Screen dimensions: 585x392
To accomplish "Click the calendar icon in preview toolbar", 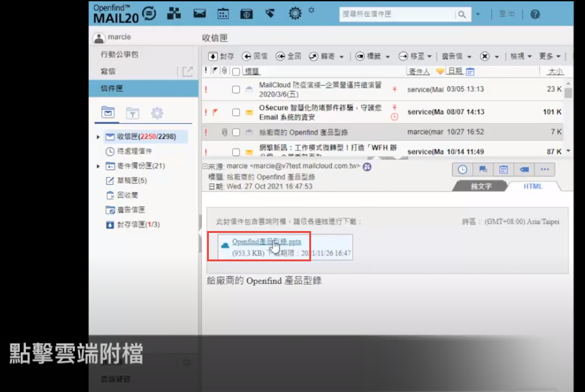I will point(504,170).
